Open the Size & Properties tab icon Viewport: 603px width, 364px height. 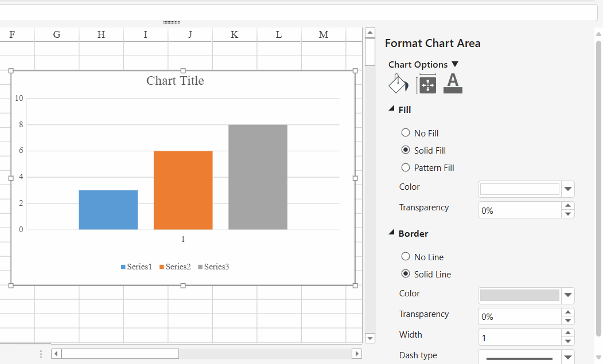[426, 84]
